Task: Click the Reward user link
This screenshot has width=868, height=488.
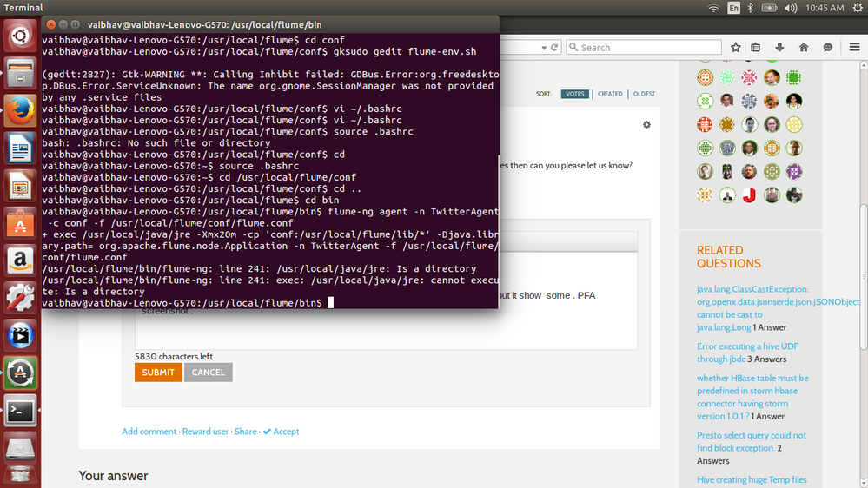Action: pyautogui.click(x=205, y=432)
